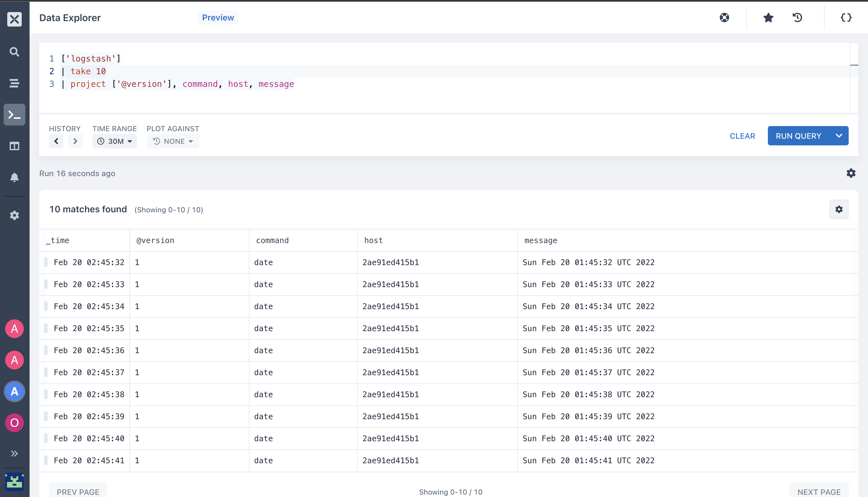
Task: Click the help lifebuoy icon
Action: [x=724, y=17]
